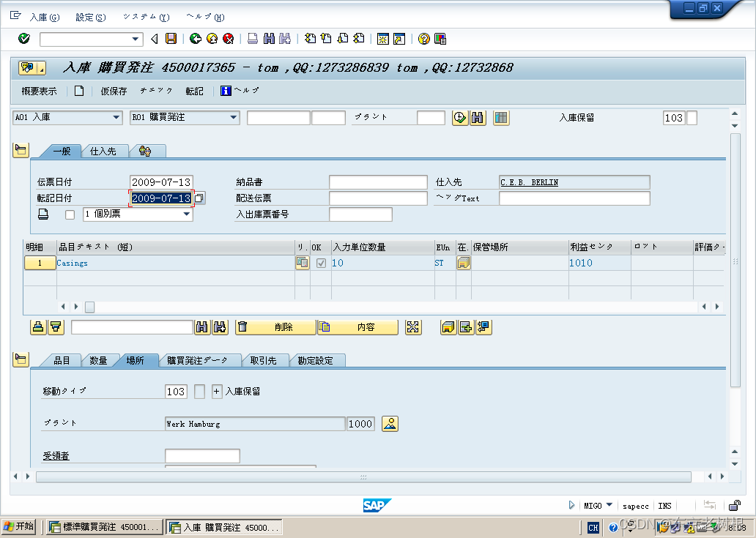
Task: Switch to the 数量 detail tab
Action: click(98, 360)
